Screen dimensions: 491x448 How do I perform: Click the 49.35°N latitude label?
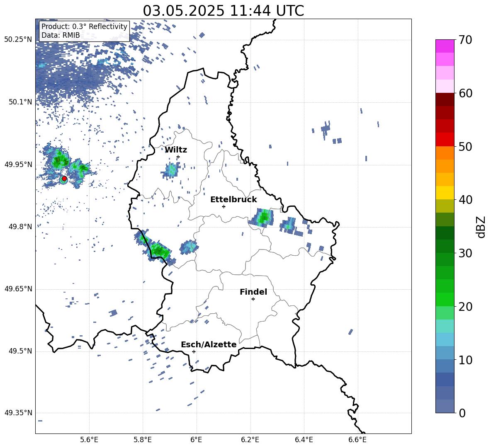click(x=18, y=413)
